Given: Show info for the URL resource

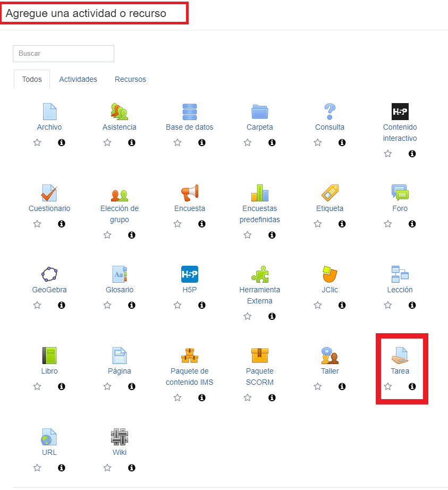Looking at the screenshot, I should (x=62, y=468).
